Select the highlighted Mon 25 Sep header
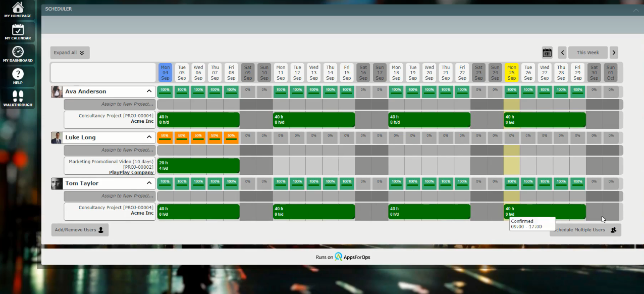 pos(512,72)
